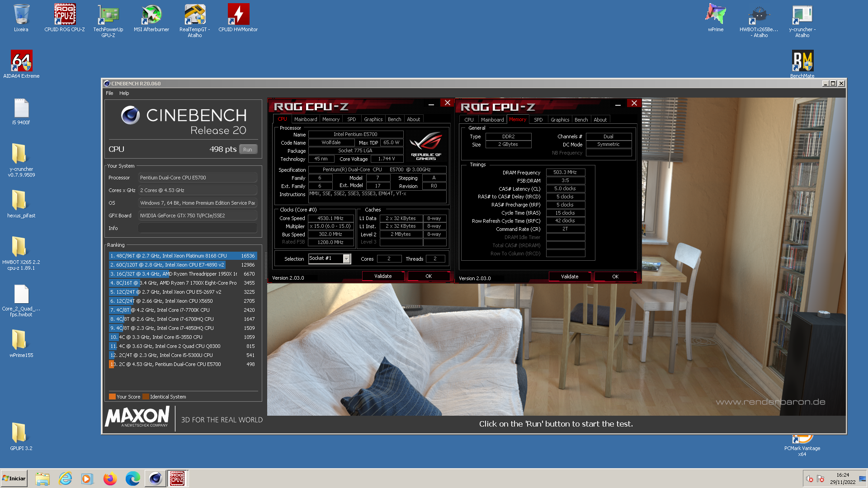Image resolution: width=868 pixels, height=488 pixels.
Task: Open HWBOT X265 2.2 folder
Action: tap(21, 253)
